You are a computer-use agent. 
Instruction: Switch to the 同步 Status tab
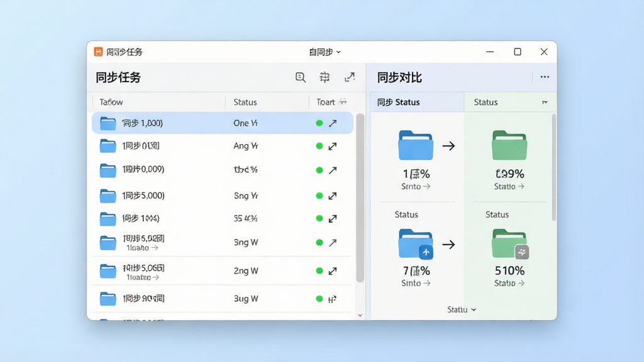[418, 102]
